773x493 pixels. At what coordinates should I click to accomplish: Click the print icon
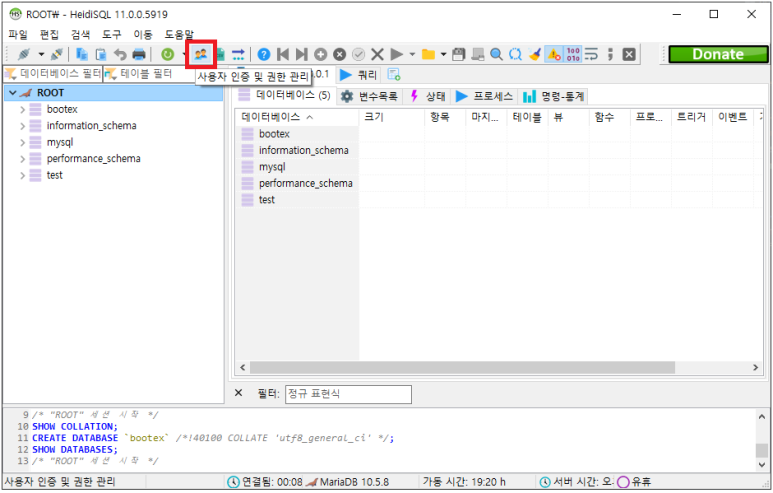tap(139, 54)
